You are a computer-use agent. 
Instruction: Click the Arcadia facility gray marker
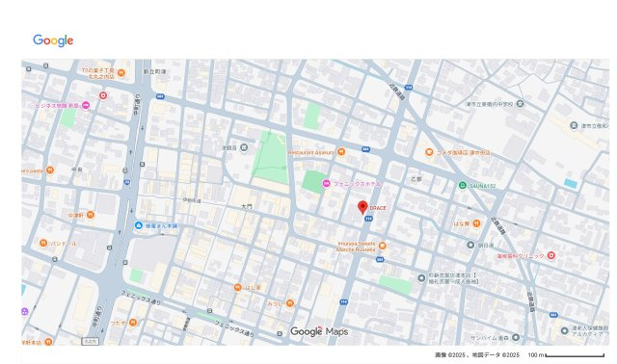[x=564, y=330]
